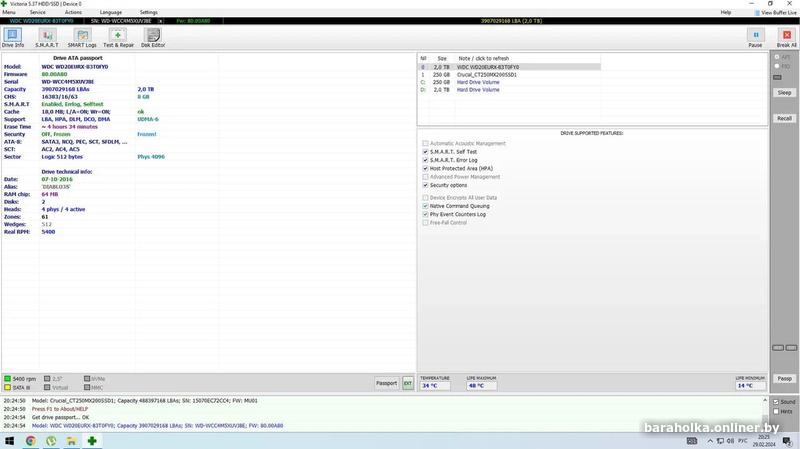The height and width of the screenshot is (449, 800).
Task: Click the log scrollbar up arrow
Action: click(765, 401)
